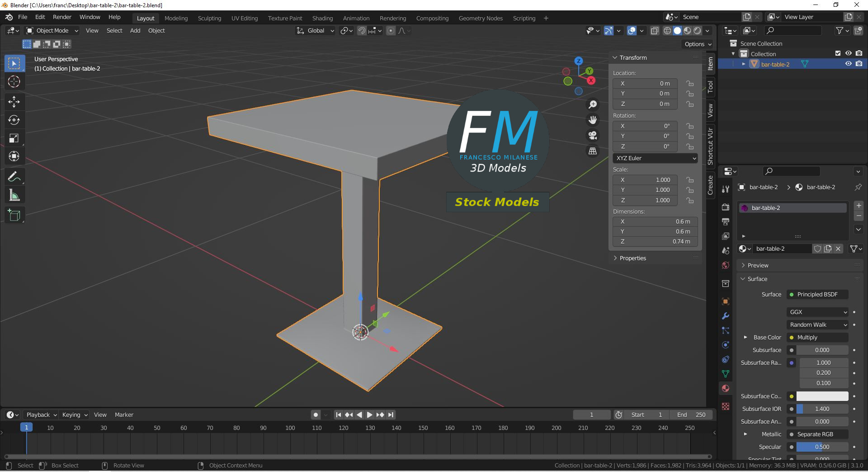868x472 pixels.
Task: Click the Dimensions Z value field
Action: click(655, 242)
